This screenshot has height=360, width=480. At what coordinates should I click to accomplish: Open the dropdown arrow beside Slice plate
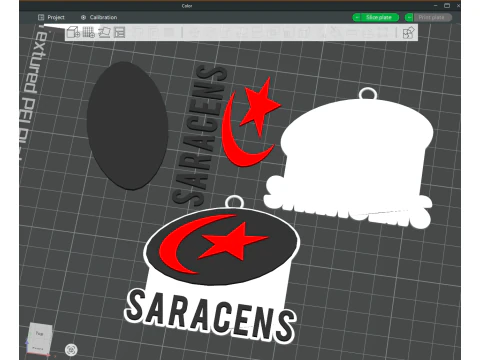pyautogui.click(x=357, y=17)
